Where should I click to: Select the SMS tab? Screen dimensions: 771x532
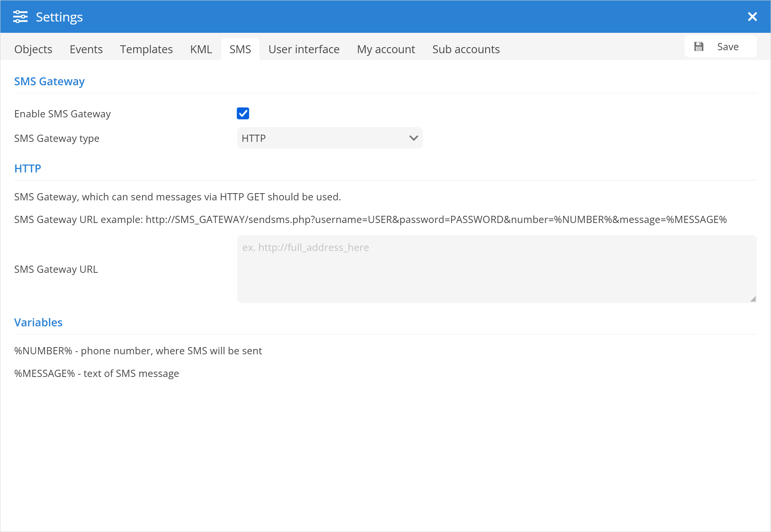click(240, 49)
